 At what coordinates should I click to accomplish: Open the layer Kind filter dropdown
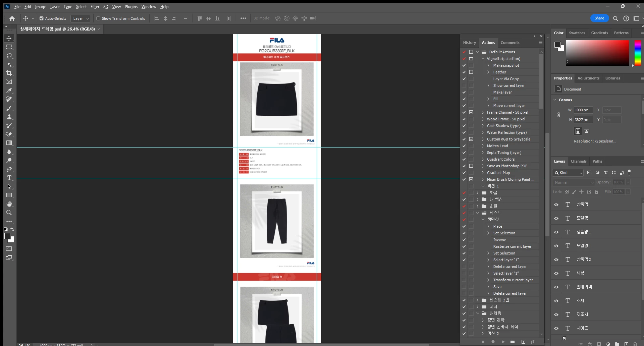(x=568, y=173)
